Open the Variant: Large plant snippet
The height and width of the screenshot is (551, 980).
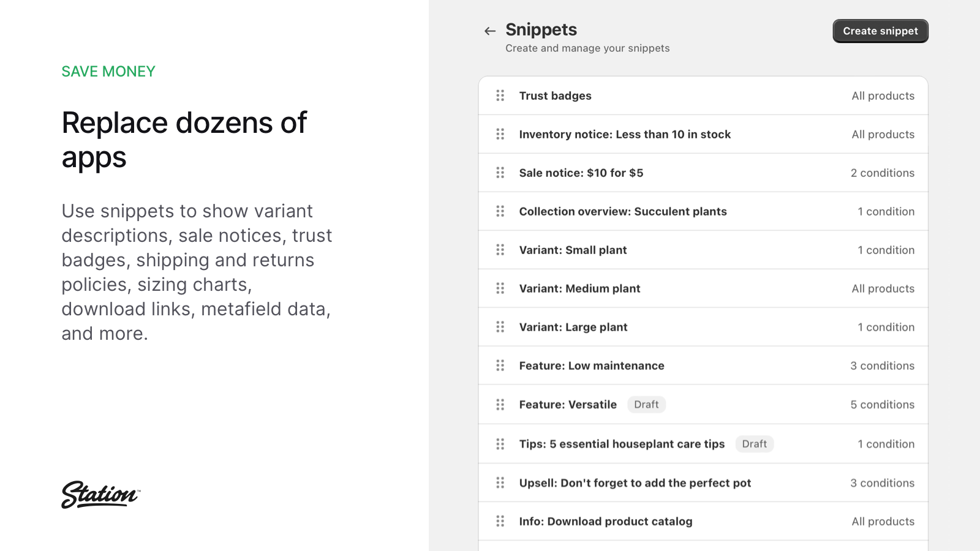click(573, 327)
